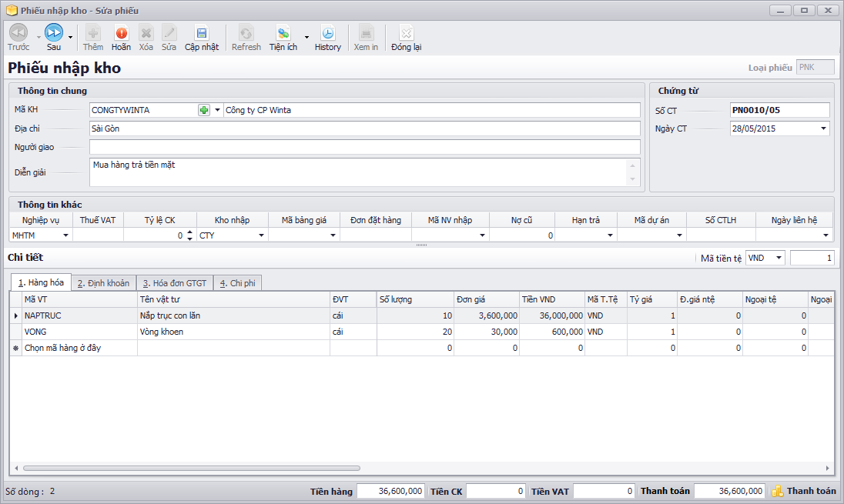Click the Cập nhật save icon
Viewport: 844px width, 504px height.
(201, 33)
